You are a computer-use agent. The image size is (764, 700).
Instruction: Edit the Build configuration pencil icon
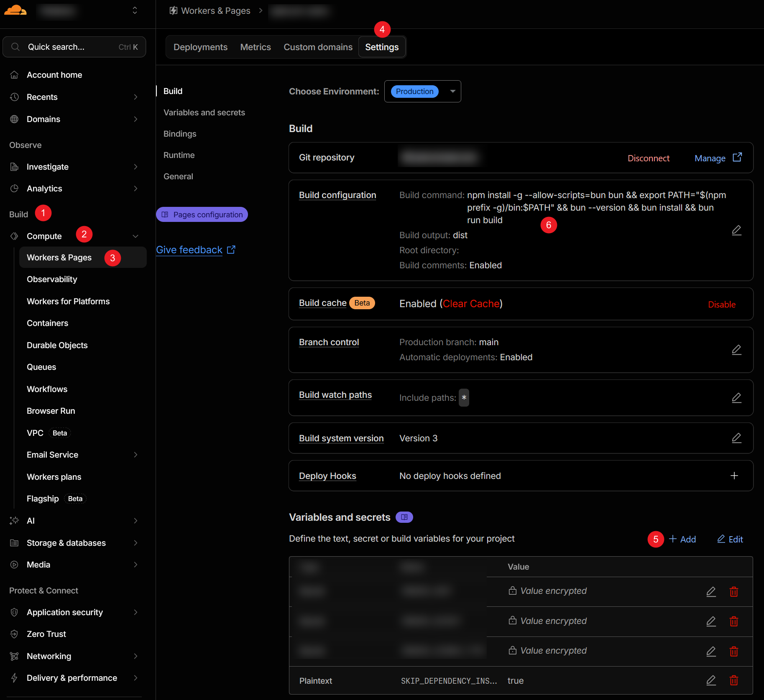tap(736, 230)
